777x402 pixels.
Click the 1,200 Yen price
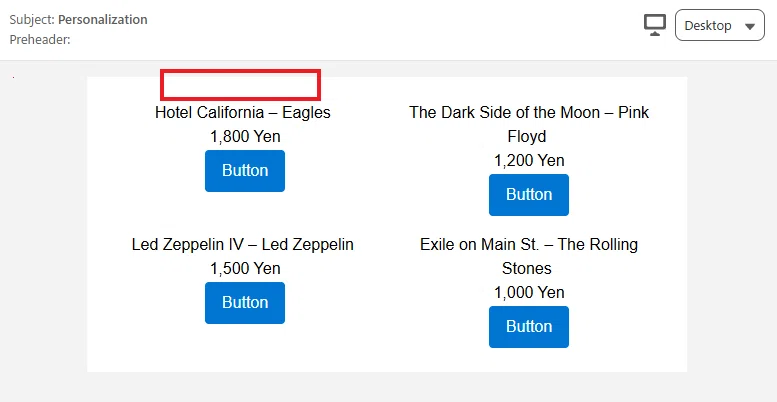[x=529, y=161]
